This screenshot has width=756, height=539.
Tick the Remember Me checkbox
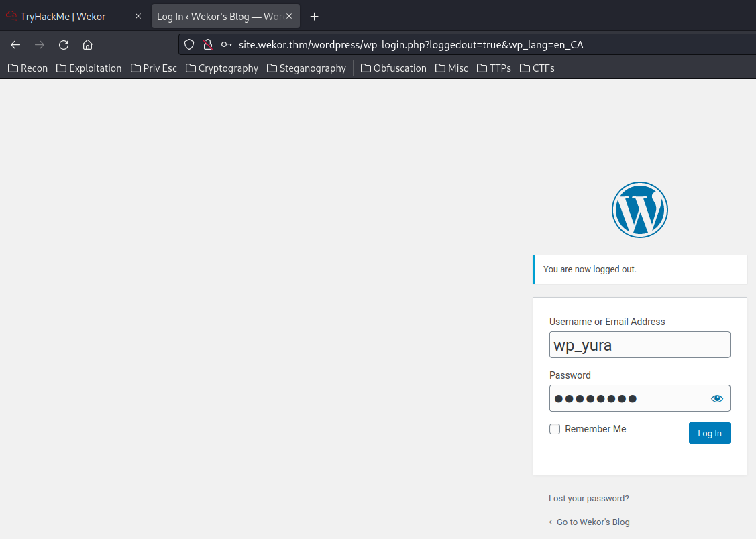click(x=555, y=429)
